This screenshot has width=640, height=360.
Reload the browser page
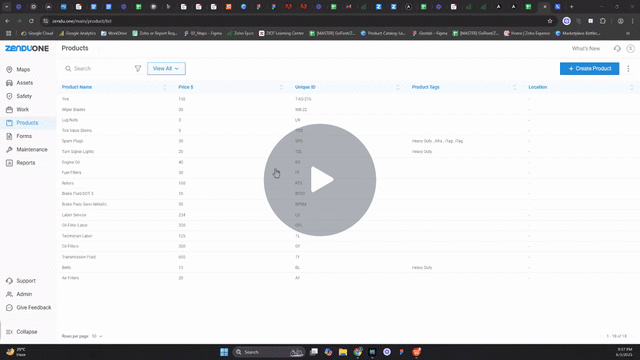(31, 21)
